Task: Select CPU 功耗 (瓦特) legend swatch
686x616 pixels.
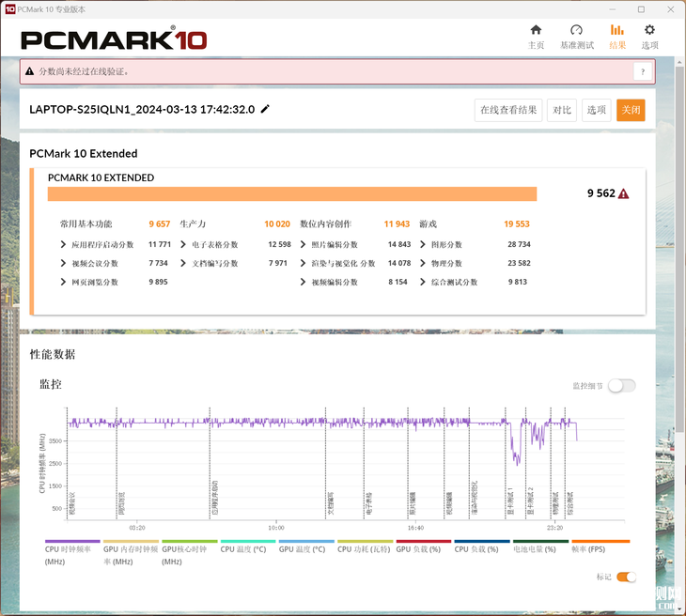Action: pos(366,541)
